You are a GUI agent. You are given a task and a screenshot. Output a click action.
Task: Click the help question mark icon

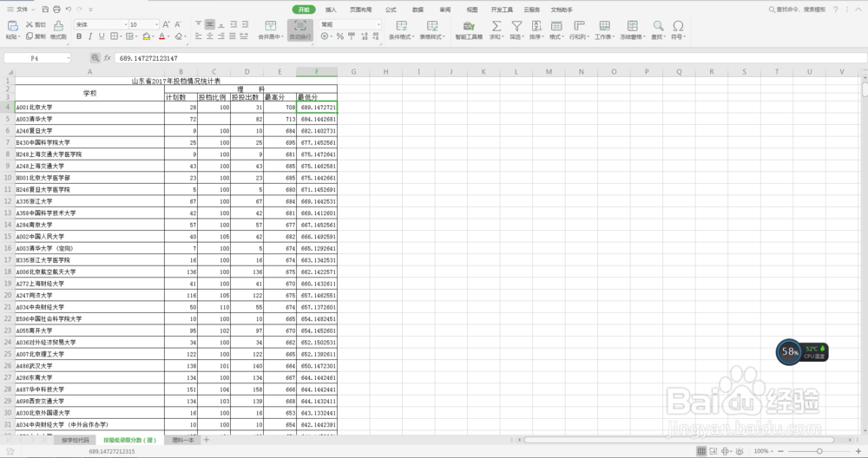[x=835, y=10]
